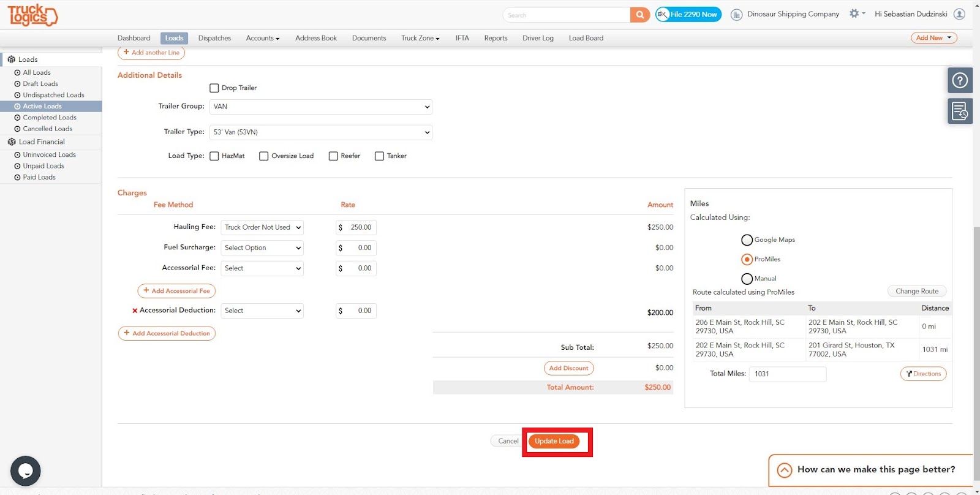This screenshot has height=495, width=980.
Task: Open the Add New dropdown
Action: click(934, 38)
